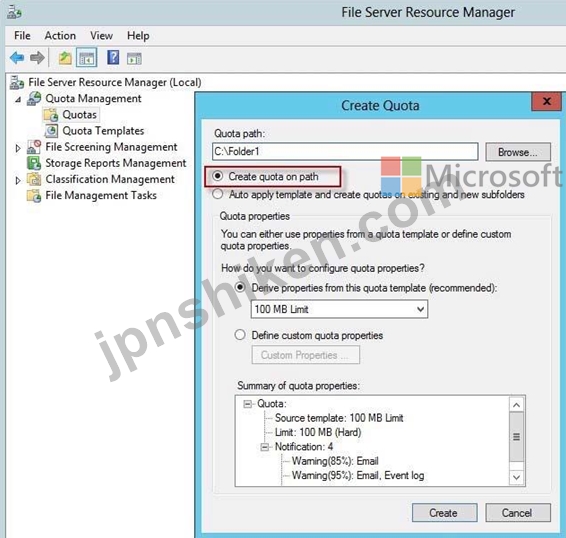The width and height of the screenshot is (566, 538).
Task: Expand the File Screening Management node
Action: (x=18, y=148)
